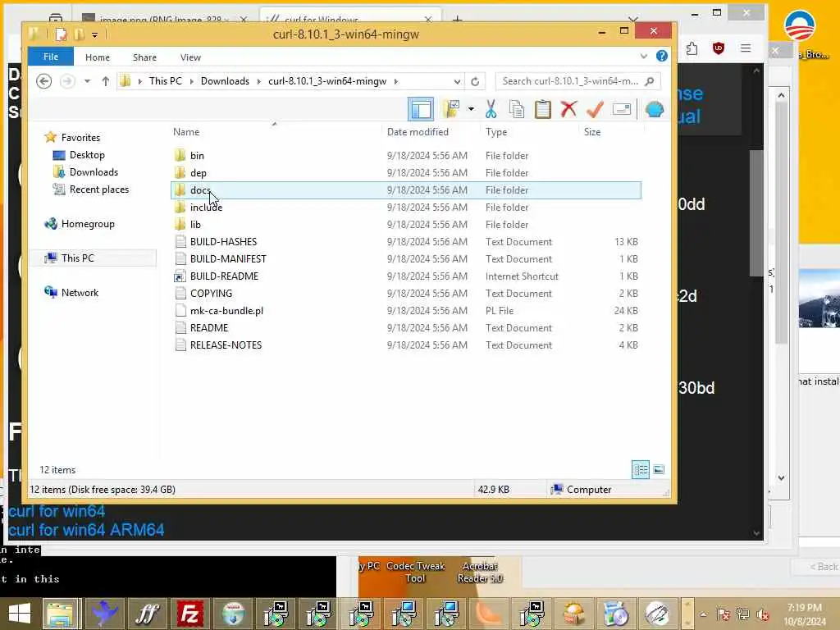This screenshot has width=840, height=630.
Task: Toggle the navigation pane layout button
Action: click(421, 110)
